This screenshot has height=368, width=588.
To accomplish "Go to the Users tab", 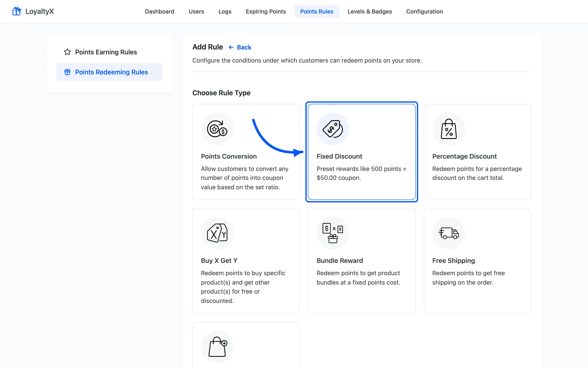I will [196, 11].
